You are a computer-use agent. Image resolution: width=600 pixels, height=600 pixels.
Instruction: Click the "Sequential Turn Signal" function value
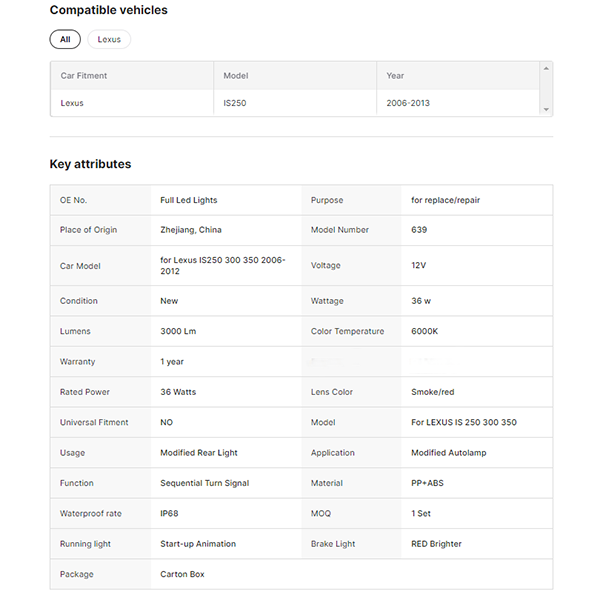point(205,483)
